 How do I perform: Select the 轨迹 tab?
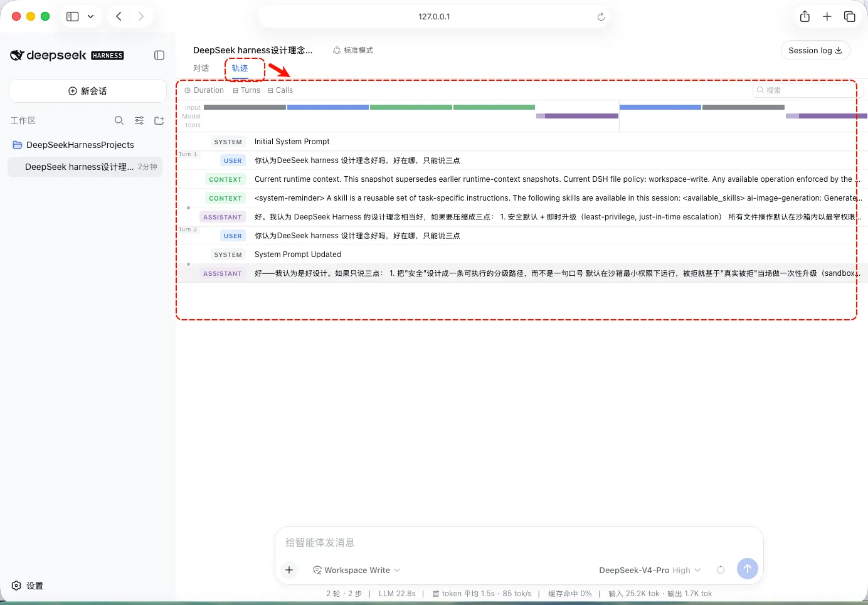pyautogui.click(x=240, y=68)
